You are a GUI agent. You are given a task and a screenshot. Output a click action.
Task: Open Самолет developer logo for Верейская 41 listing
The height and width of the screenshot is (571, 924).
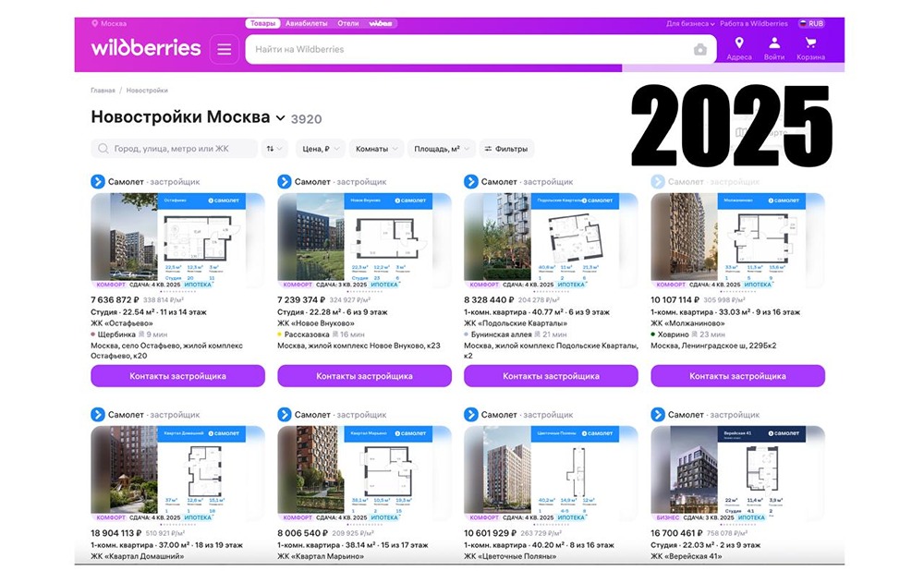(658, 414)
